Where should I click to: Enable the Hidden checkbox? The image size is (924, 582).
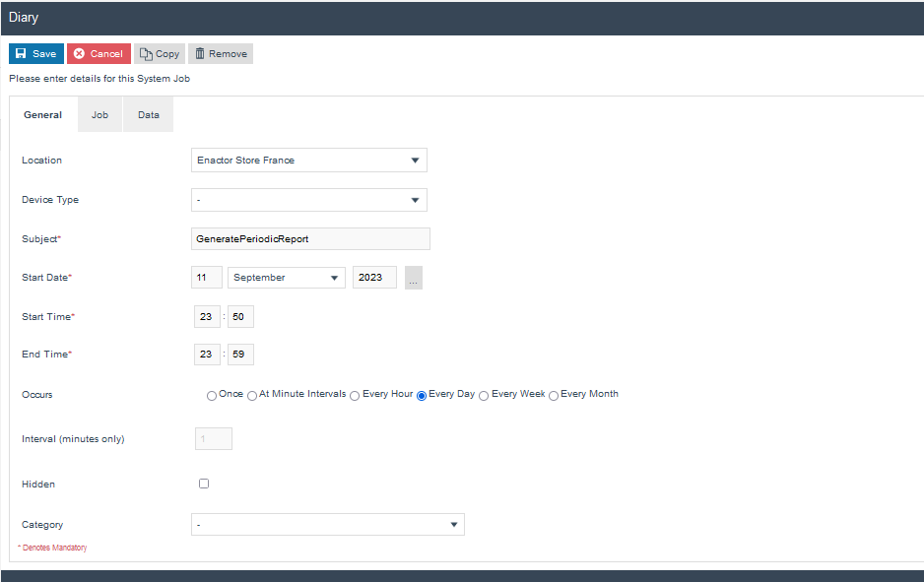pyautogui.click(x=204, y=484)
